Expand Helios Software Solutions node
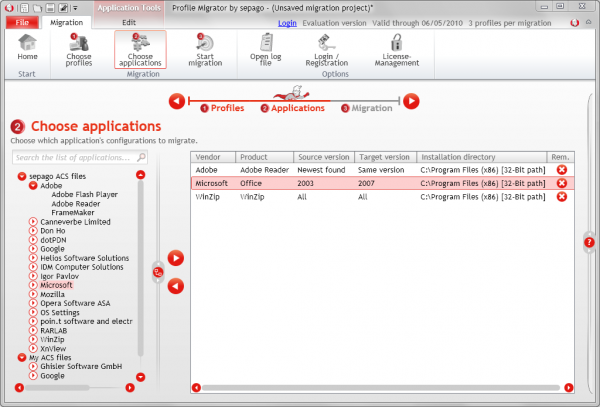The height and width of the screenshot is (407, 600). click(x=33, y=258)
